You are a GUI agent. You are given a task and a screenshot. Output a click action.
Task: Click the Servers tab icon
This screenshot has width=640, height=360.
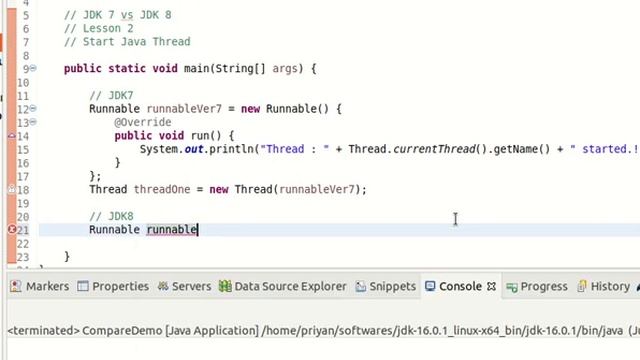[163, 286]
